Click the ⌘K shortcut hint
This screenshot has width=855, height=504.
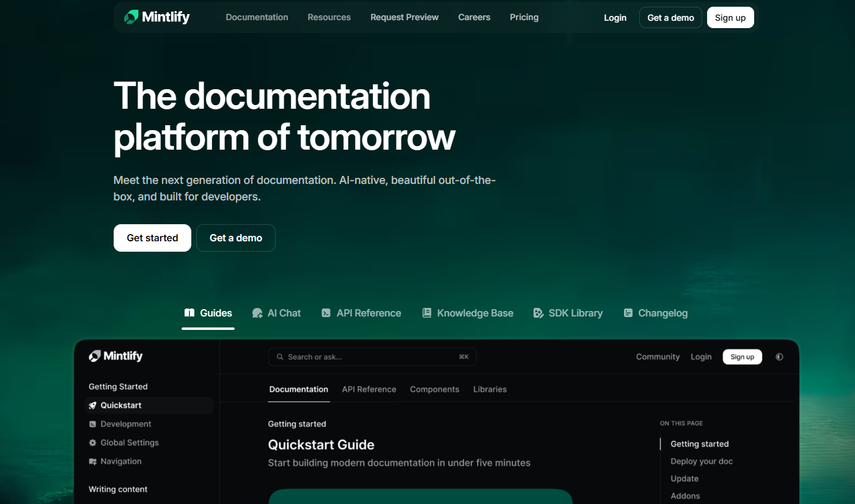tap(464, 357)
